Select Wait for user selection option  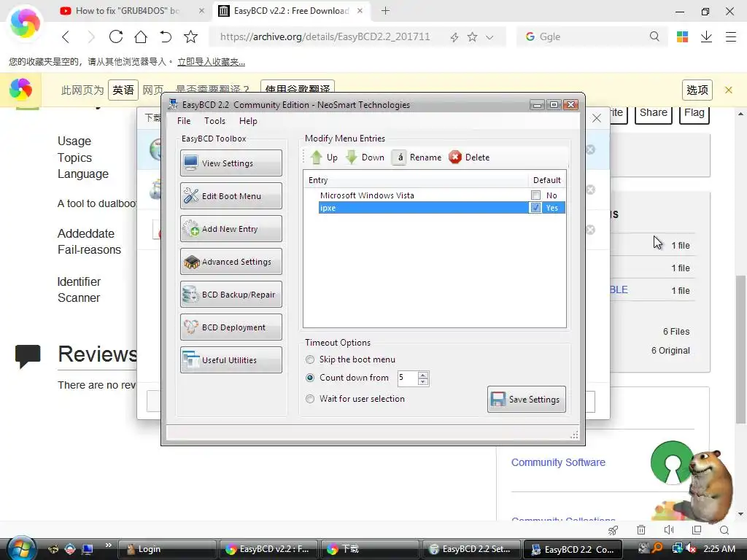(x=310, y=399)
